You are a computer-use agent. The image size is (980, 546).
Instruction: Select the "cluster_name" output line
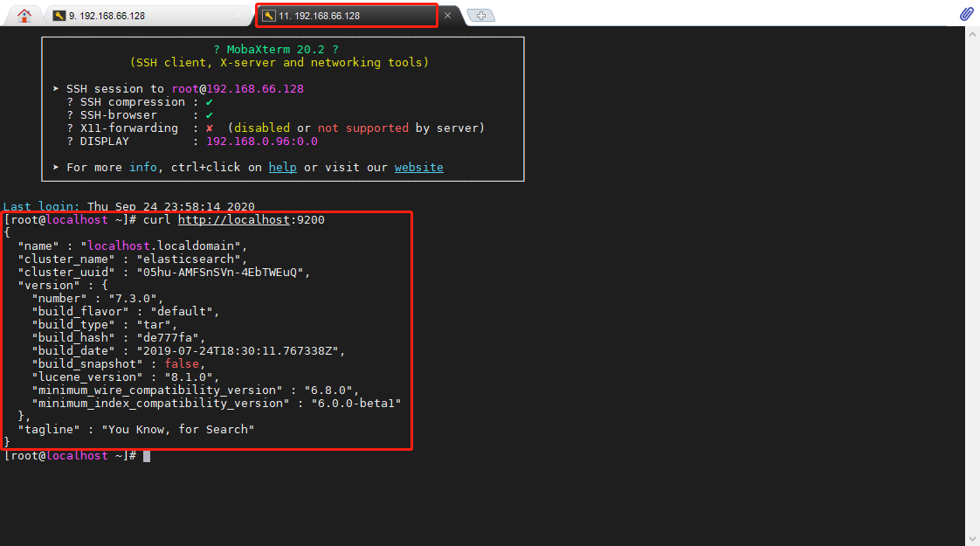[x=133, y=259]
